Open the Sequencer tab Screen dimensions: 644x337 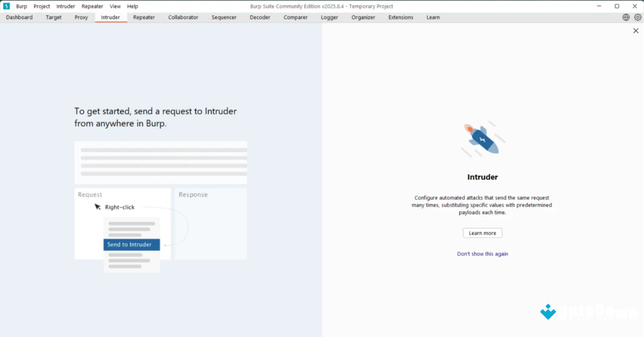pos(224,17)
